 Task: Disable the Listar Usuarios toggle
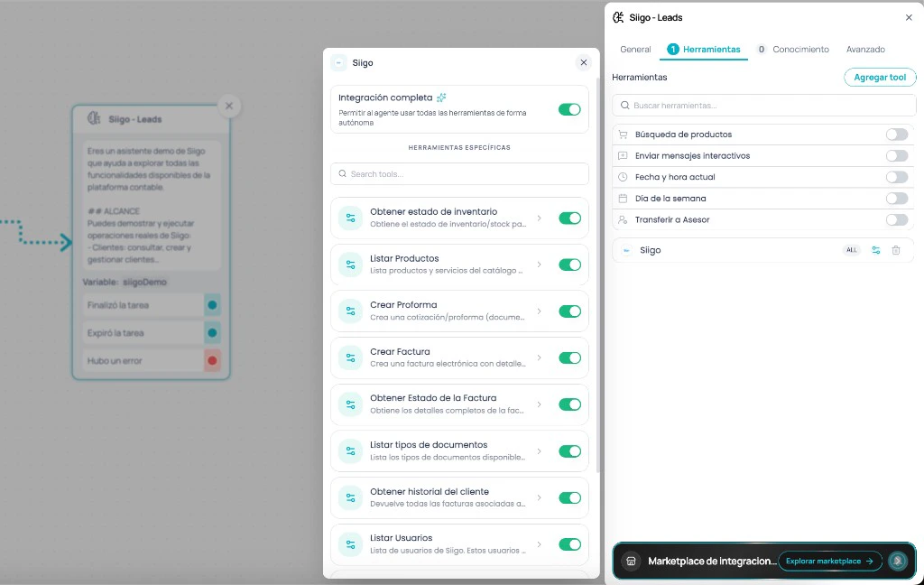[x=570, y=544]
